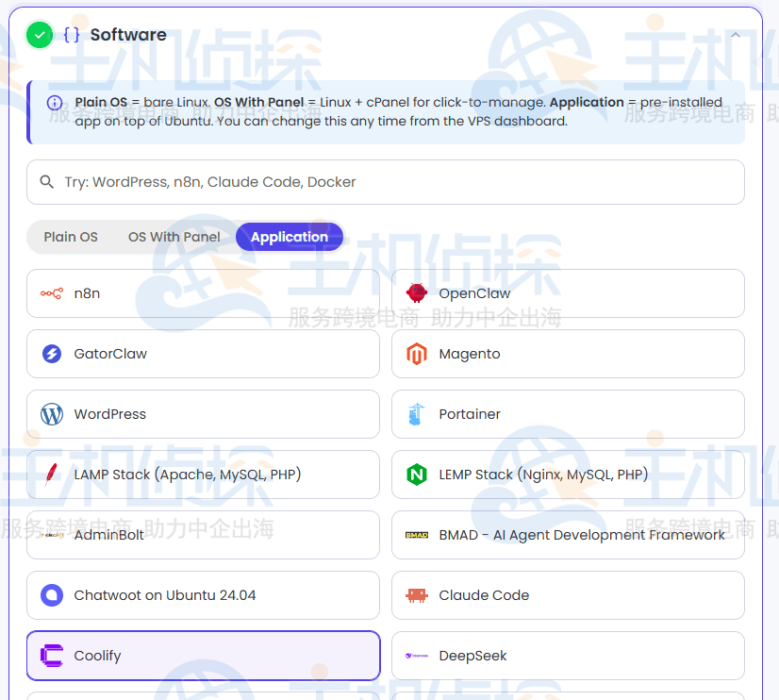Viewport: 779px width, 700px height.
Task: Click the Claude Code pixel creature icon
Action: pyautogui.click(x=416, y=595)
